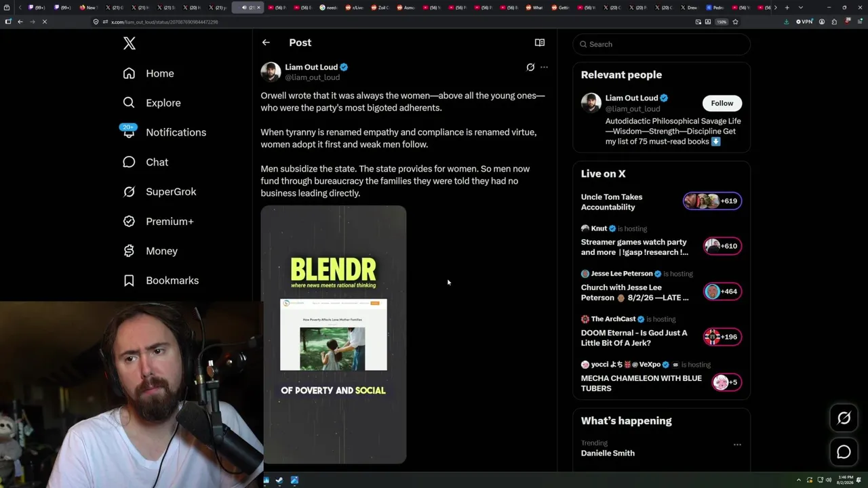Screen dimensions: 868x488
Task: Open Liam Out Loud's profile picture on post
Action: click(x=271, y=72)
